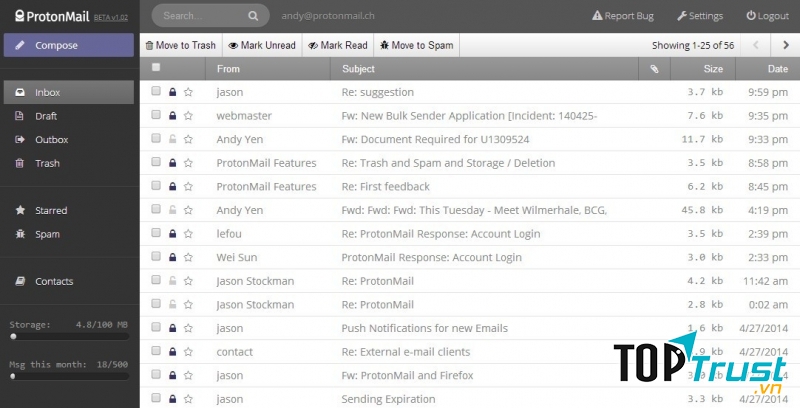Click open lock icon on 'Document Required' row
Viewport: 800px width, 408px height.
(x=172, y=139)
